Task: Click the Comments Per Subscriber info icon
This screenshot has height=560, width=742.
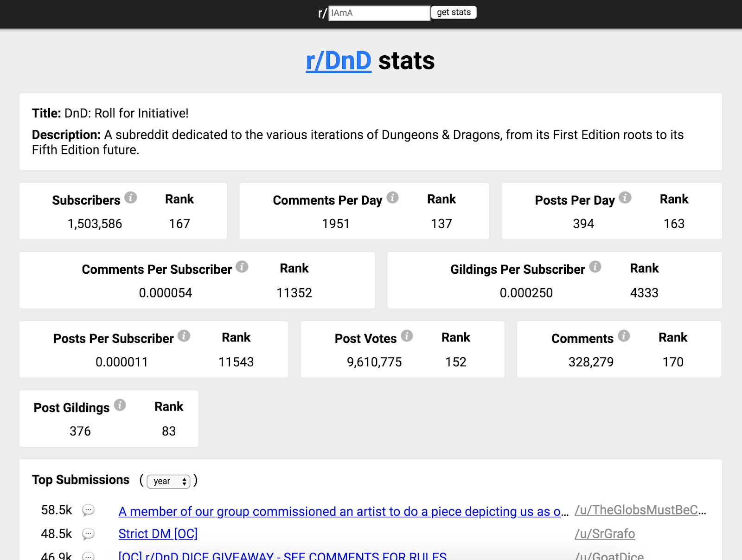Action: pos(242,267)
